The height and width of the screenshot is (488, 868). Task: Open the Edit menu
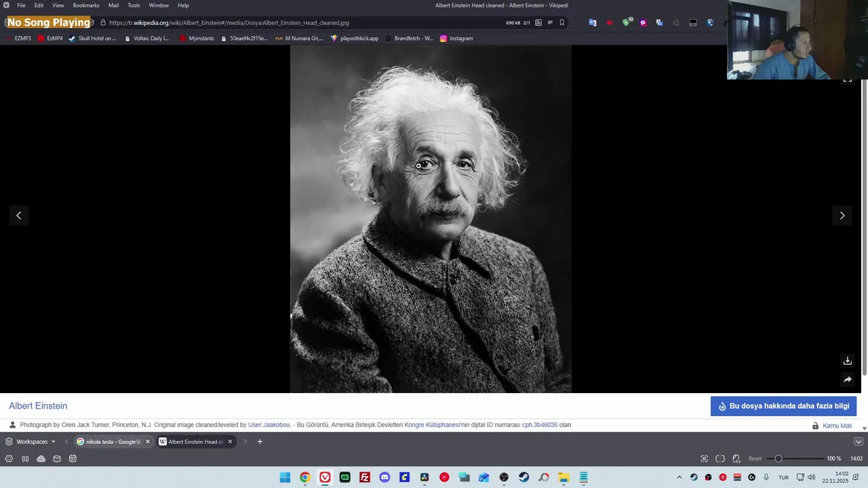[x=39, y=5]
